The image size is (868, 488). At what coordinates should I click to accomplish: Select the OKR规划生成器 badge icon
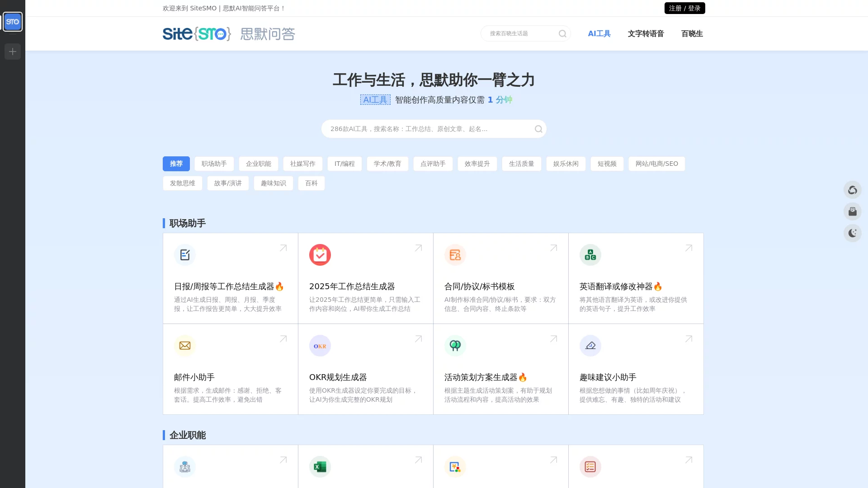(x=320, y=346)
